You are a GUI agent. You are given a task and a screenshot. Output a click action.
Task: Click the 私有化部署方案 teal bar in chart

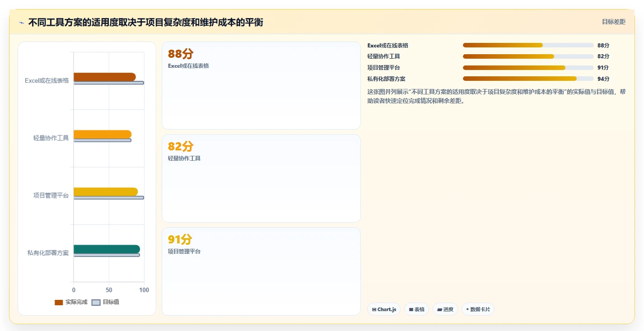(x=107, y=249)
